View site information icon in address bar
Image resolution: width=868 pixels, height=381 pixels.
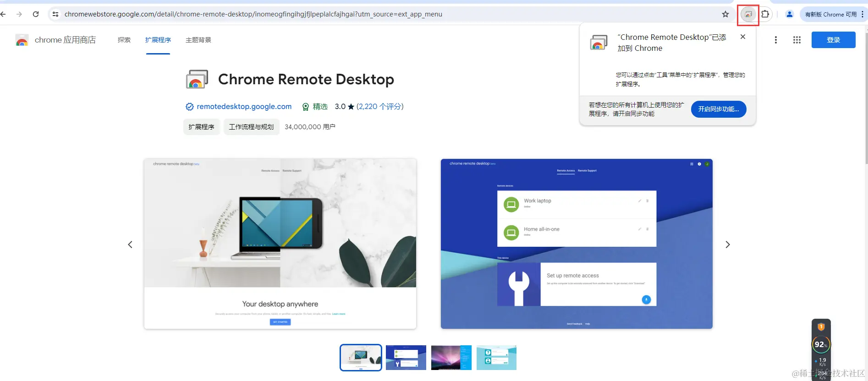pyautogui.click(x=55, y=14)
